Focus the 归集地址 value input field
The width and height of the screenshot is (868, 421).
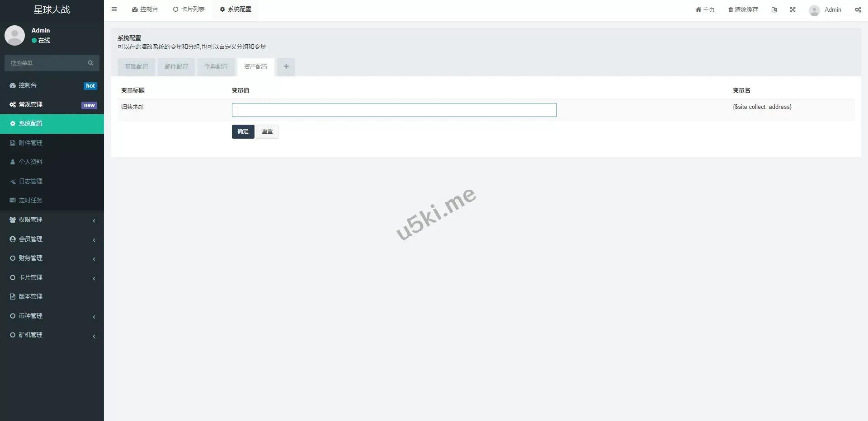(394, 110)
